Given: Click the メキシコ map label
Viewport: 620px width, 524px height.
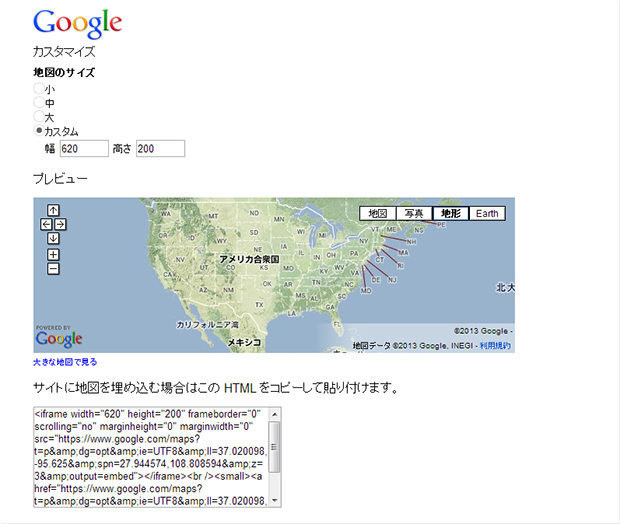Looking at the screenshot, I should pyautogui.click(x=244, y=342).
